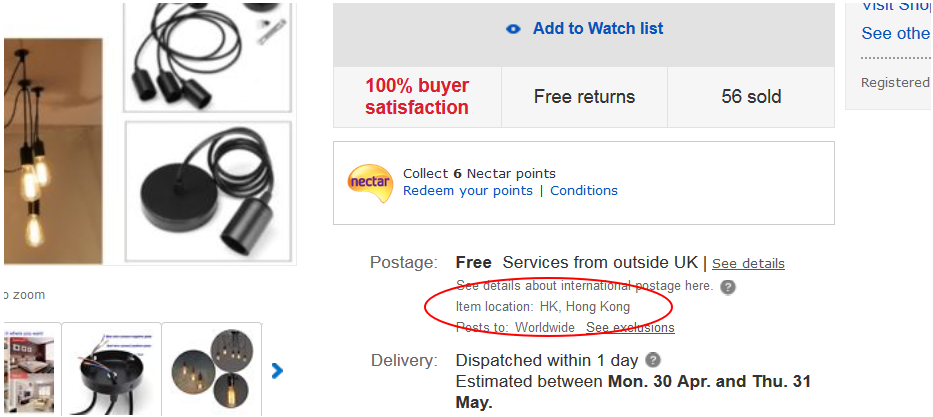
Task: Open the Redeem your points link
Action: (x=468, y=191)
